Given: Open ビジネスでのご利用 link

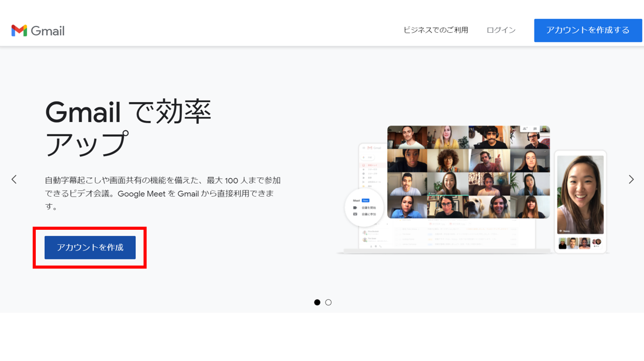Looking at the screenshot, I should click(x=436, y=30).
